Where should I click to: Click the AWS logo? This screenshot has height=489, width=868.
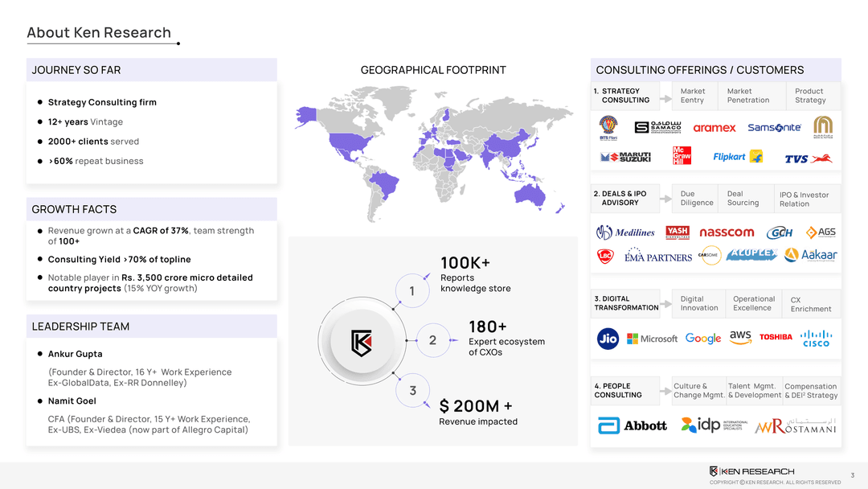740,338
